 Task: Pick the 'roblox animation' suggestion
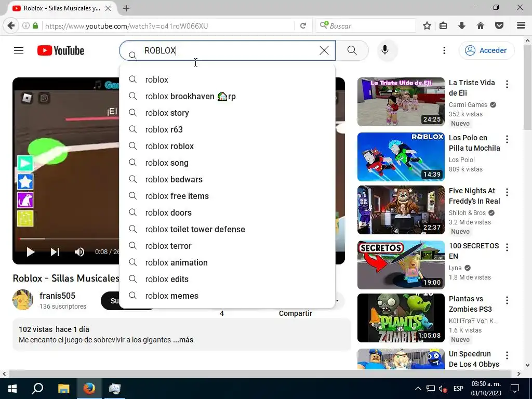click(x=228, y=262)
